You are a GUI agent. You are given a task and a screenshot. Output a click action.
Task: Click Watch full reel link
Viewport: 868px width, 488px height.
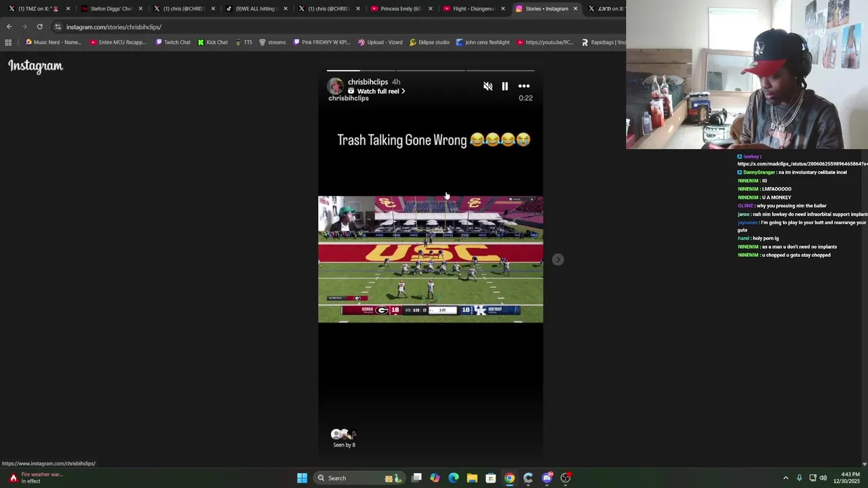pyautogui.click(x=377, y=91)
